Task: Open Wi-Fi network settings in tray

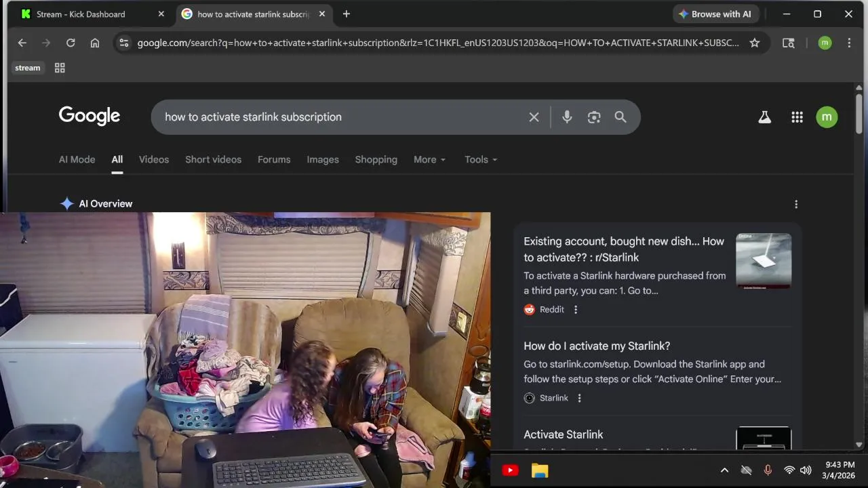Action: coord(789,470)
